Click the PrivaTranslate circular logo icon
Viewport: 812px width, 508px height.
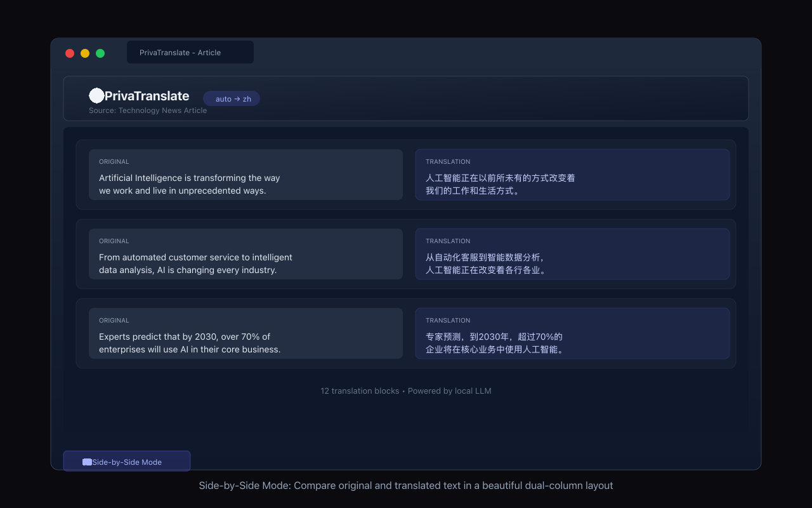click(96, 95)
